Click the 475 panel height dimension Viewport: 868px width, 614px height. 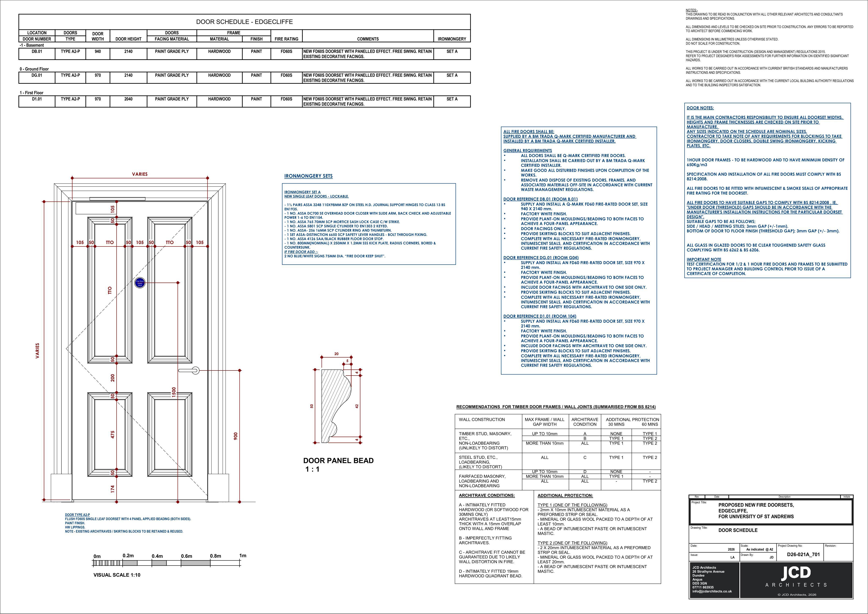tap(112, 434)
